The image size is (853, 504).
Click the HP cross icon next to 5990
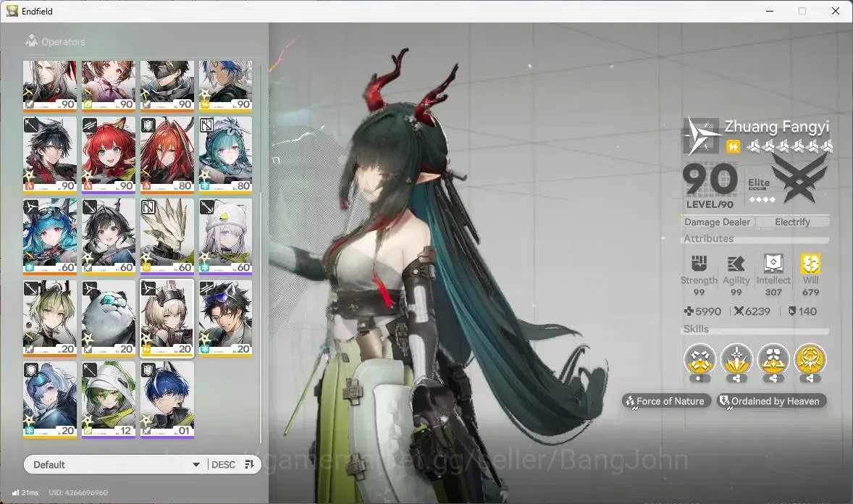pyautogui.click(x=689, y=311)
